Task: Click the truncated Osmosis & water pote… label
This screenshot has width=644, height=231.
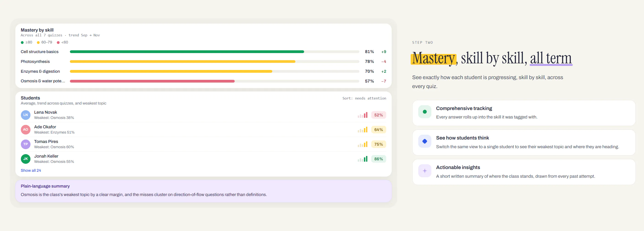Action: (x=43, y=81)
